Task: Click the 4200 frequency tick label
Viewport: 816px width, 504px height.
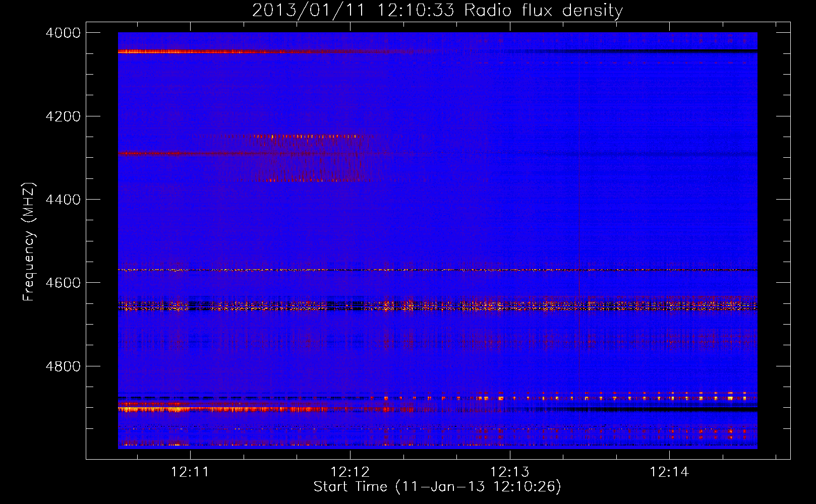Action: pyautogui.click(x=63, y=116)
